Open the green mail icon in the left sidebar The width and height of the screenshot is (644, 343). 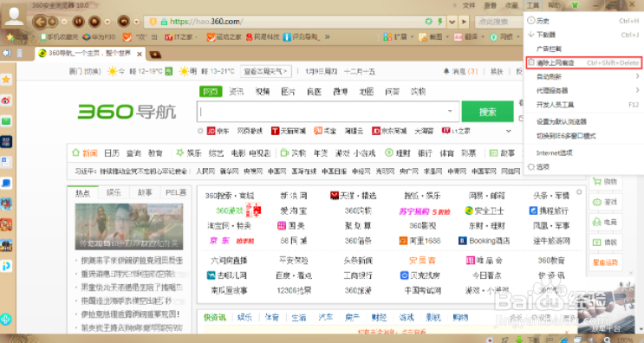[6, 121]
